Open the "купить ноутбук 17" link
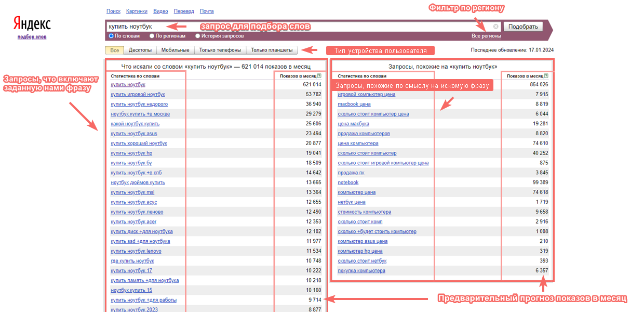Viewport: 644px width, 312px height. pyautogui.click(x=131, y=271)
